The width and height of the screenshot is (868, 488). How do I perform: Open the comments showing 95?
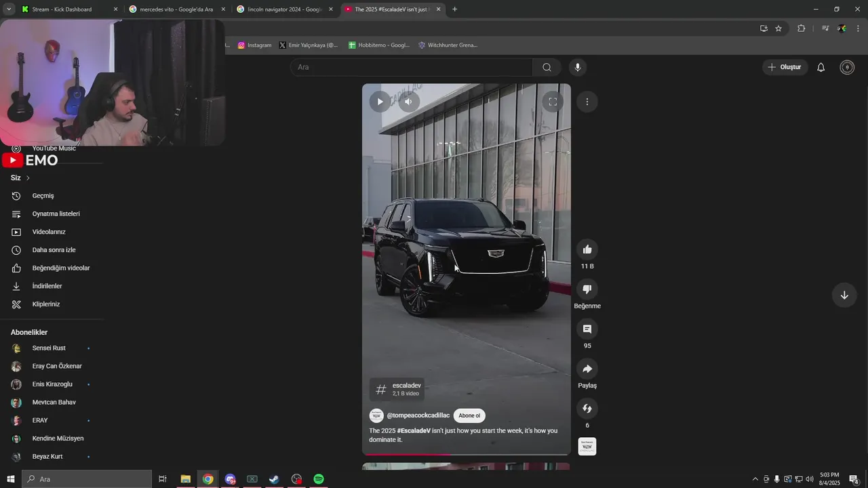click(587, 329)
